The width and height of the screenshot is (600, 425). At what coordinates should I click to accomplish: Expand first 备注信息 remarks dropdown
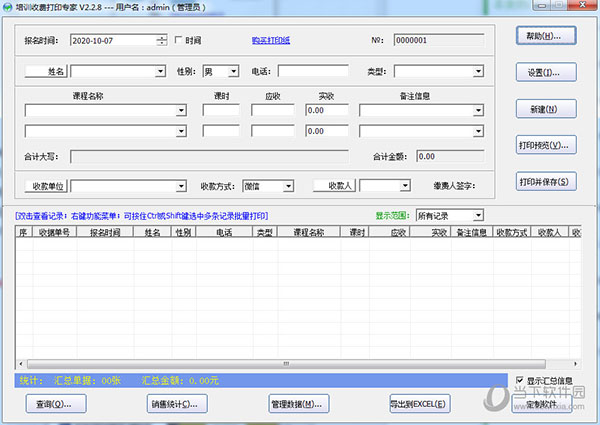[478, 111]
